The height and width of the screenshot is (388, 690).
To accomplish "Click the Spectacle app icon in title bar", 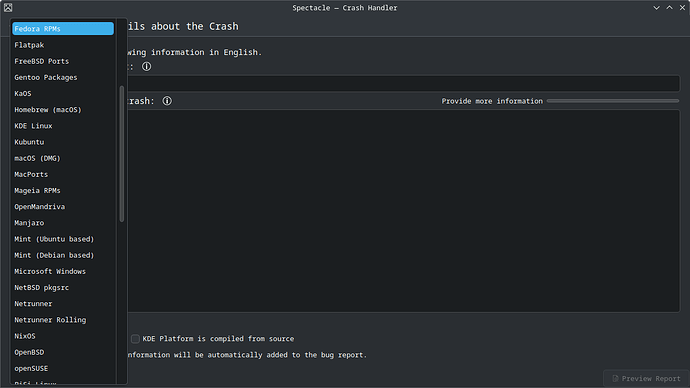I will click(x=8, y=7).
